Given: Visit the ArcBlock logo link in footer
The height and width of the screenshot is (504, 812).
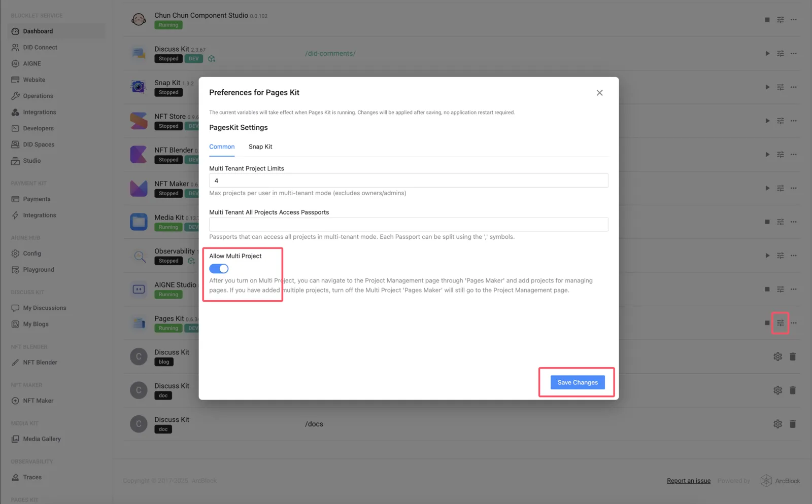Looking at the screenshot, I should (x=780, y=481).
